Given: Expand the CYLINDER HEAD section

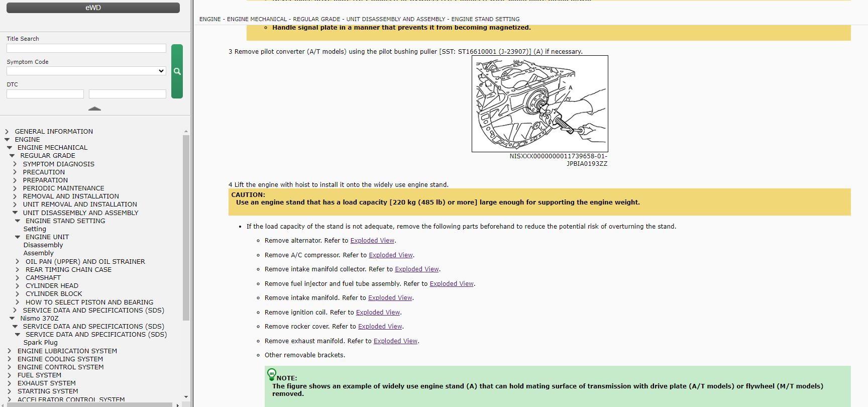Looking at the screenshot, I should [18, 286].
